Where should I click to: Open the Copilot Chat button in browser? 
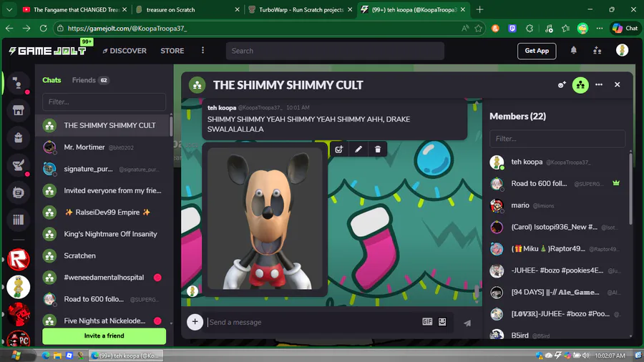coord(625,29)
